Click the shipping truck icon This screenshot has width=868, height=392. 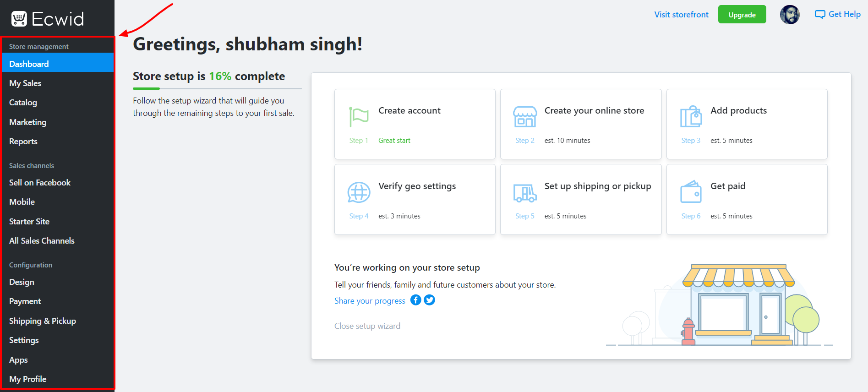click(x=524, y=193)
